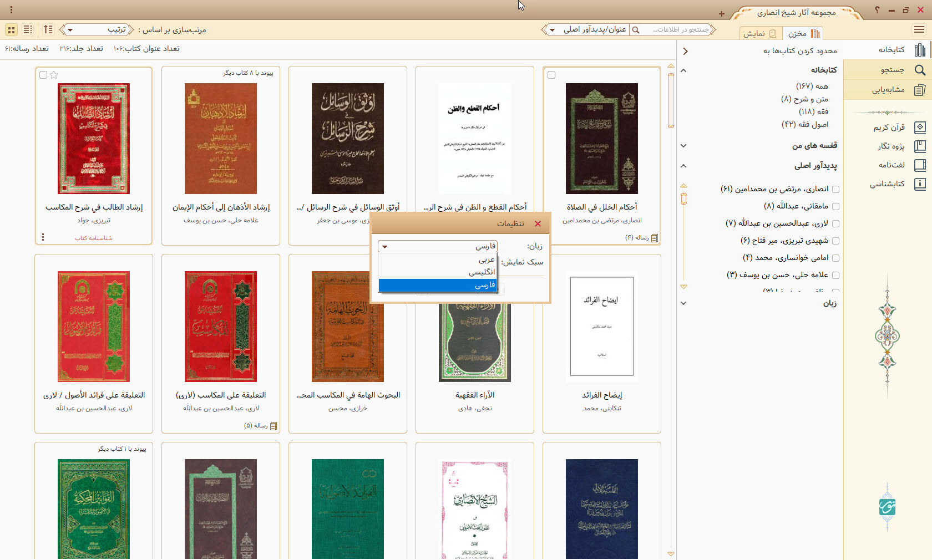Switch to the نمایش tab
Image resolution: width=932 pixels, height=560 pixels.
point(759,33)
